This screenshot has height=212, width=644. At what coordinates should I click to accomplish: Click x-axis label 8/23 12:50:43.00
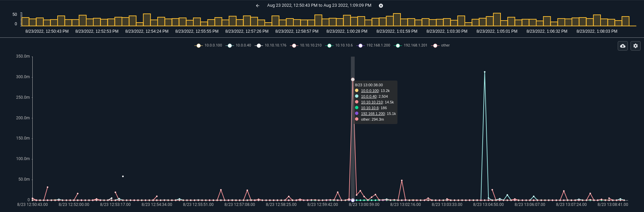pos(33,205)
